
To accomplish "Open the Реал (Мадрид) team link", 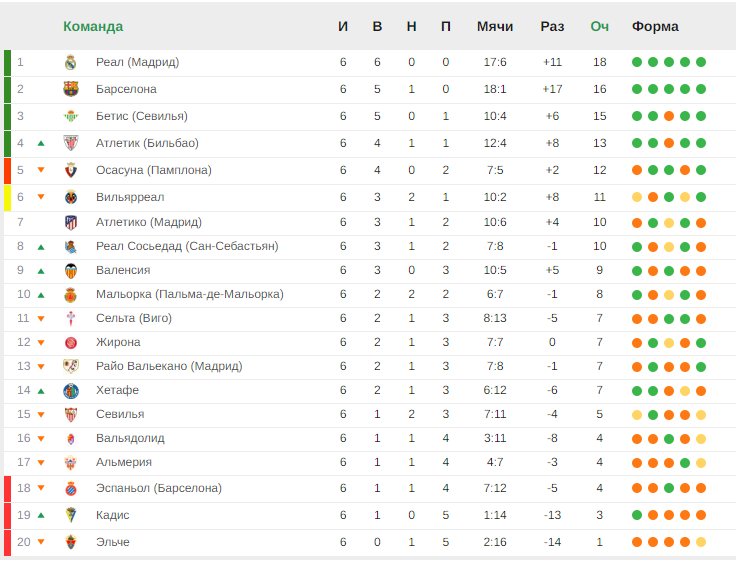I will pyautogui.click(x=138, y=62).
